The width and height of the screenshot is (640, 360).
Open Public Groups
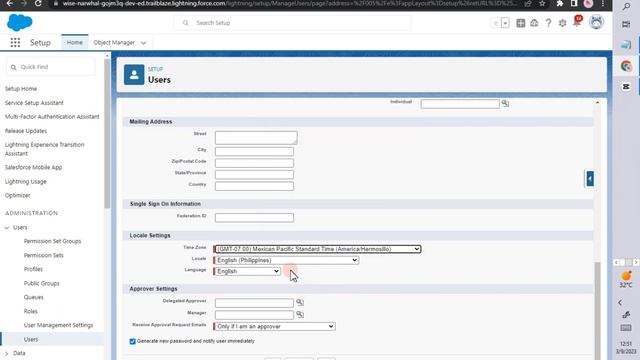pos(42,283)
